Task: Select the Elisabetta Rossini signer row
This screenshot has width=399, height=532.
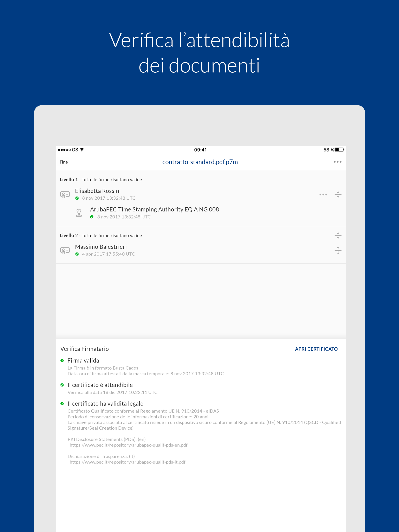Action: pyautogui.click(x=98, y=191)
